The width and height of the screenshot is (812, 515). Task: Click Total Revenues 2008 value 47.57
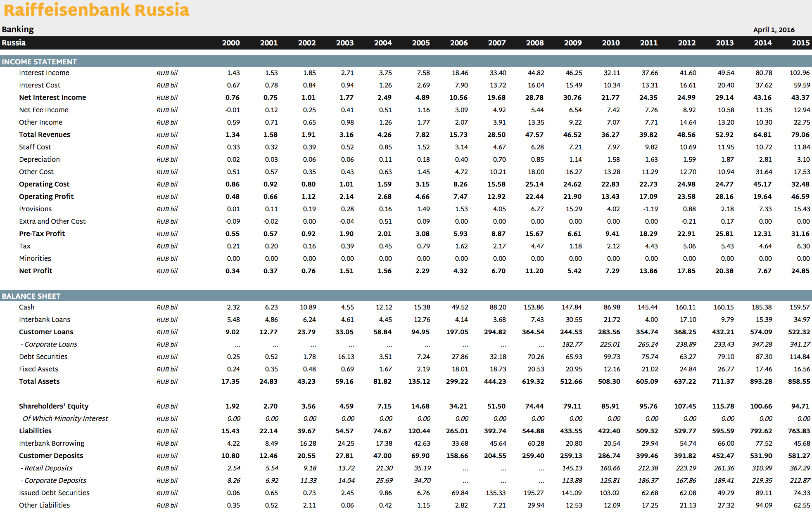tap(534, 135)
